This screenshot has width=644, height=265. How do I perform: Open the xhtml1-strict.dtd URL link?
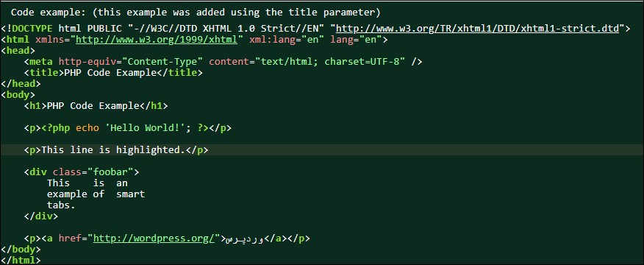[477, 29]
